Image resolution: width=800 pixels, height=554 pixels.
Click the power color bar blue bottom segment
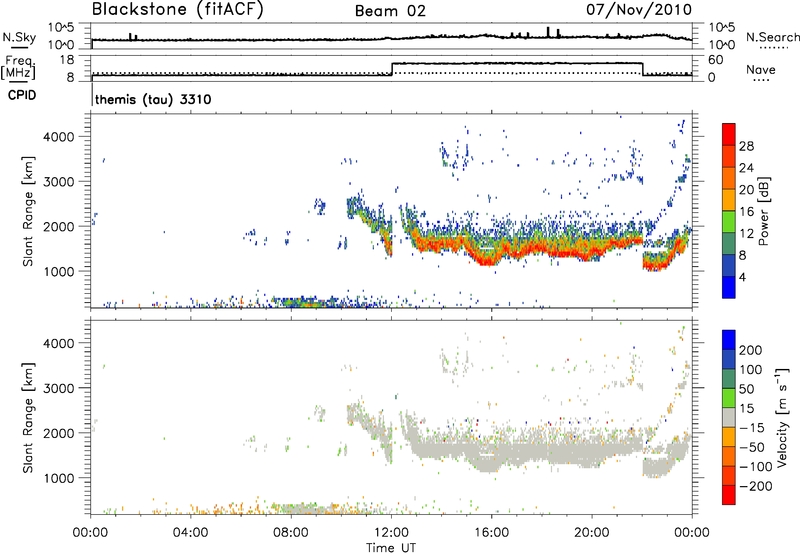tap(729, 287)
